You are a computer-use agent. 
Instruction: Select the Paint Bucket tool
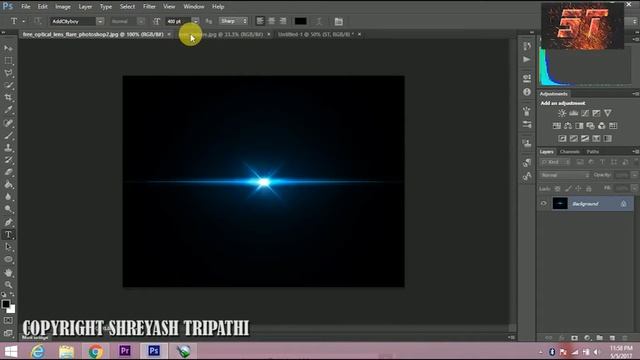click(8, 184)
